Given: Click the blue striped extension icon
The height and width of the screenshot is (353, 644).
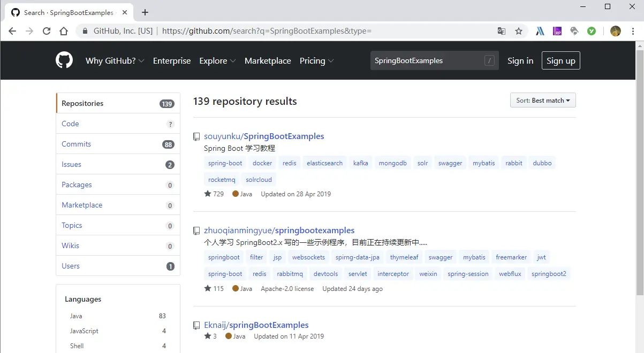Looking at the screenshot, I should (540, 31).
